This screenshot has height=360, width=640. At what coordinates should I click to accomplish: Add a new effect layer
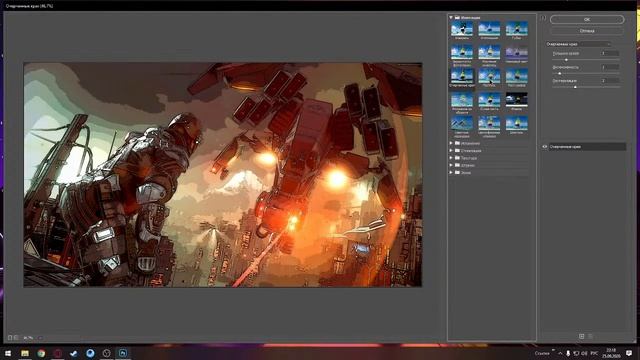pyautogui.click(x=581, y=336)
